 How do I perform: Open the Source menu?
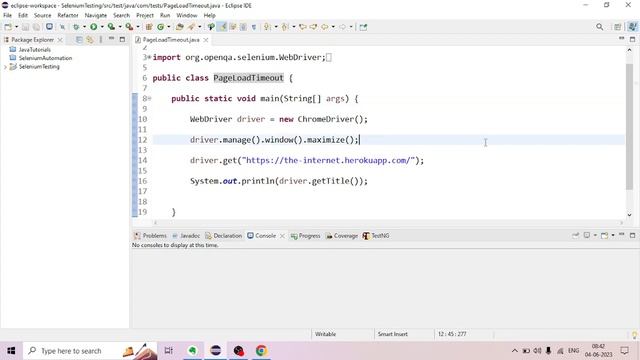point(42,15)
